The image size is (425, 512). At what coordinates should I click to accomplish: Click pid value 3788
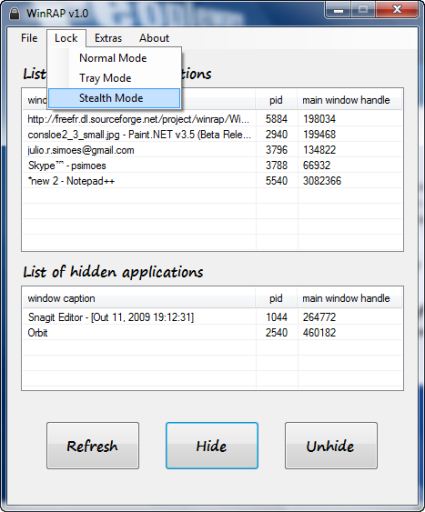[x=276, y=165]
